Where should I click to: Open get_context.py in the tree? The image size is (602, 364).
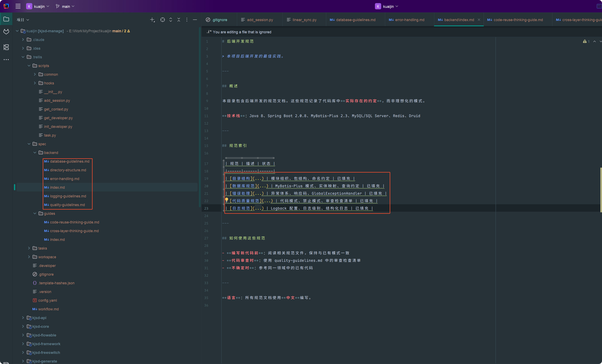(56, 109)
